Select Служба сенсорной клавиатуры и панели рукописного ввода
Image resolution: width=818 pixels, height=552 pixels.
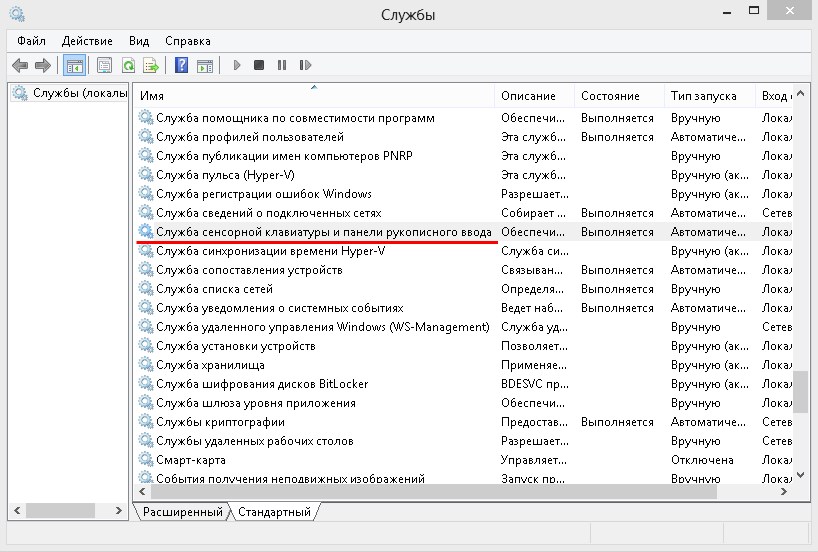[323, 232]
